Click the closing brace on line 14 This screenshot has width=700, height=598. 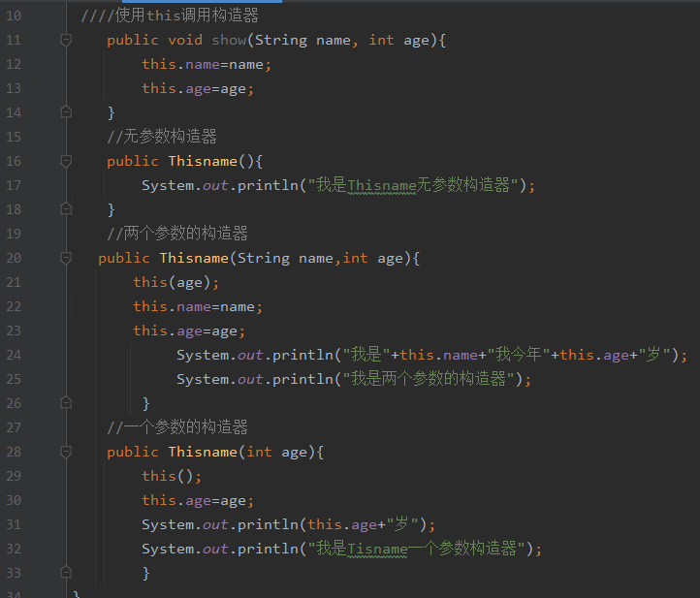[x=111, y=112]
